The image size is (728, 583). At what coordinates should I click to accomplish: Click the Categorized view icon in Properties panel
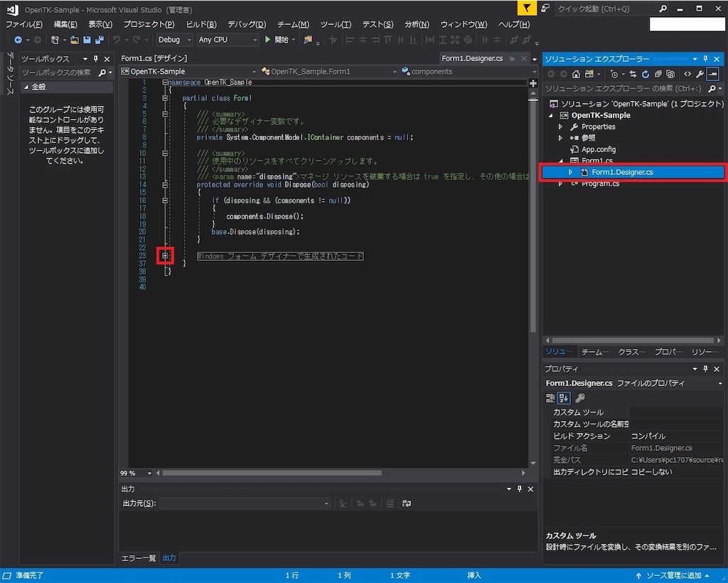(x=550, y=398)
